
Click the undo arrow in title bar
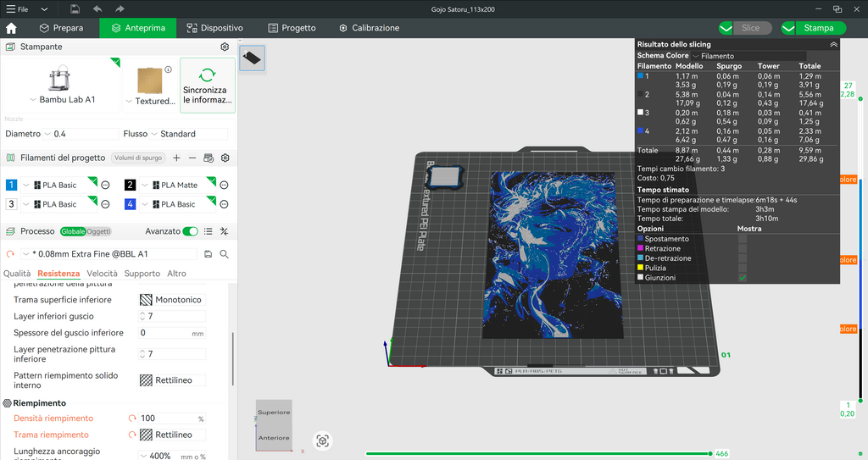(97, 8)
